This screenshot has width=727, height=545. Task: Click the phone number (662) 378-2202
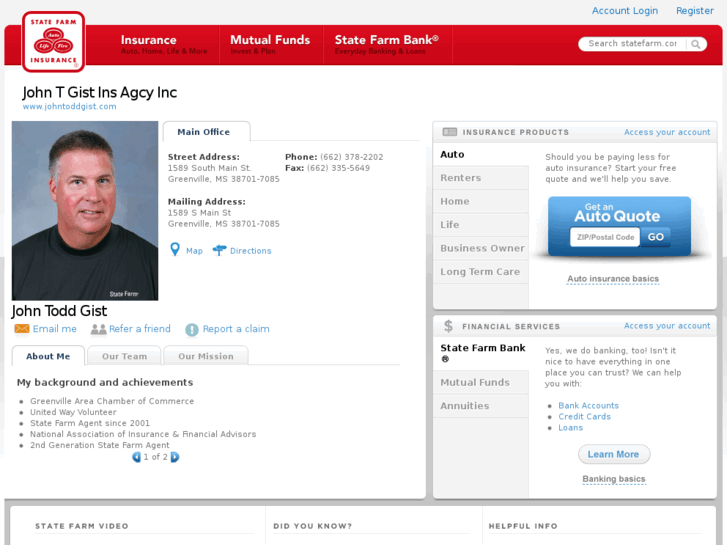coord(351,157)
